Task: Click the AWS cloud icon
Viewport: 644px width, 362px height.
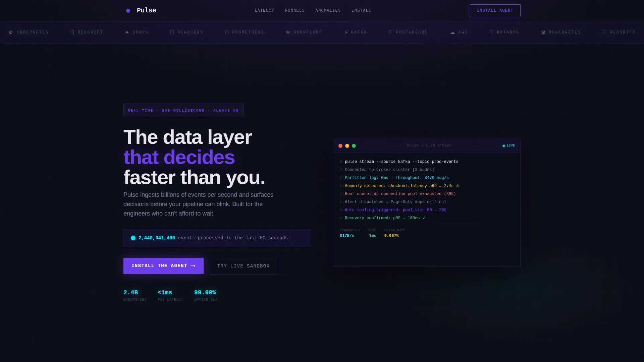Action: coord(452,33)
